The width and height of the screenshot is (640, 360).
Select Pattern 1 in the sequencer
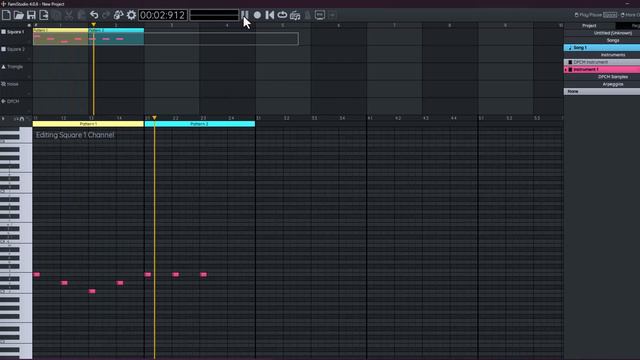tap(60, 36)
